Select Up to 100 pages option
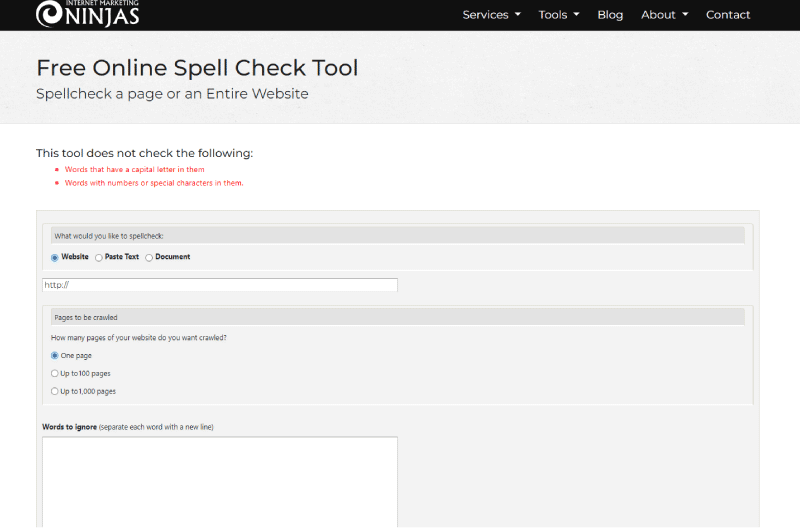The width and height of the screenshot is (800, 530). pos(55,373)
